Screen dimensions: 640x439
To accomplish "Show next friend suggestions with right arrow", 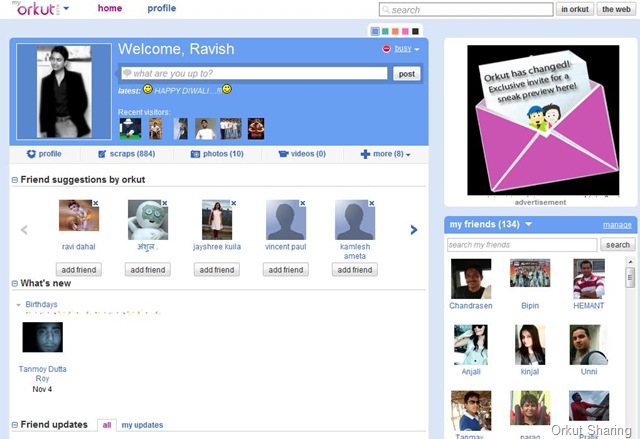I will point(413,230).
